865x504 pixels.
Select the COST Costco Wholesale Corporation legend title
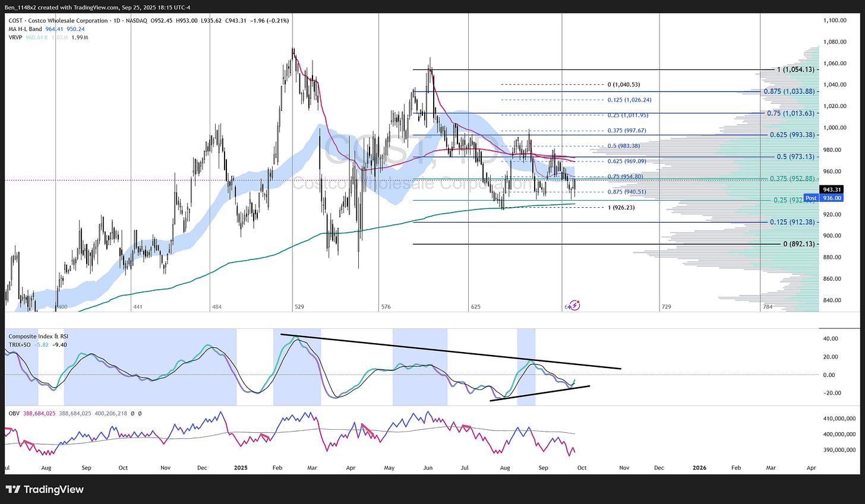(x=58, y=21)
